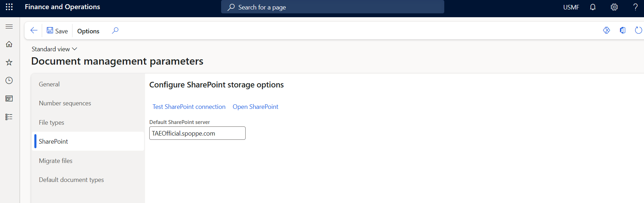Screen dimensions: 644x203
Task: Click the Refresh icon on the toolbar
Action: coord(638,30)
